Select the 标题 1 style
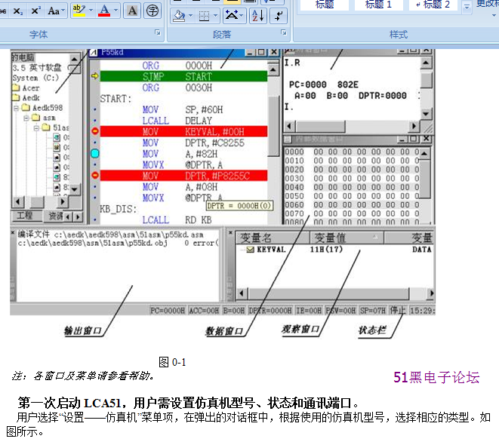Screen dimensions: 499x448 click(x=378, y=5)
